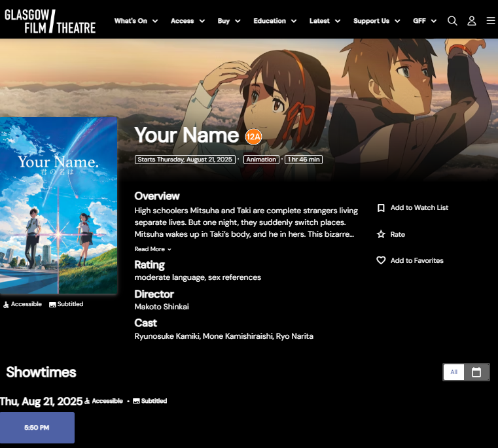Click wheelchair icon in Showtimes date row
The image size is (498, 448).
[87, 402]
